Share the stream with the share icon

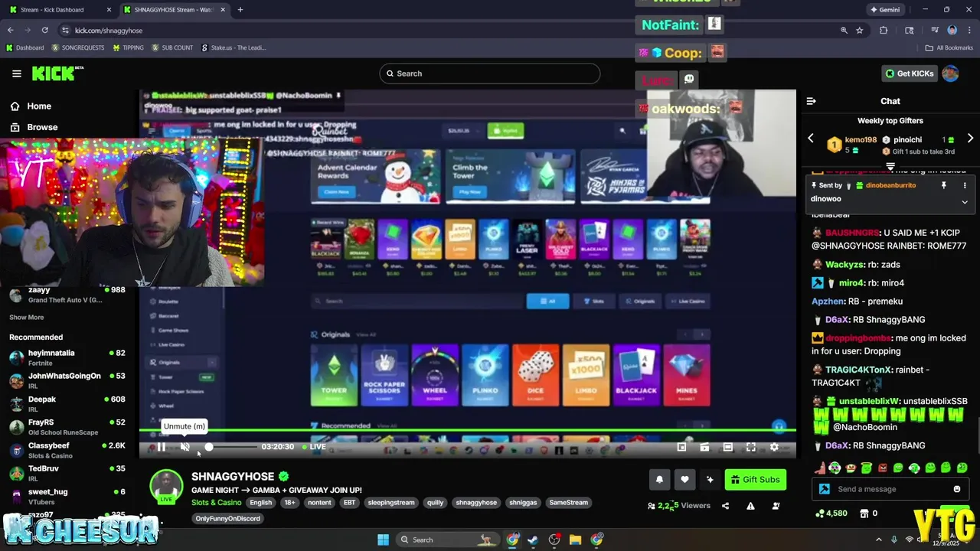(725, 506)
